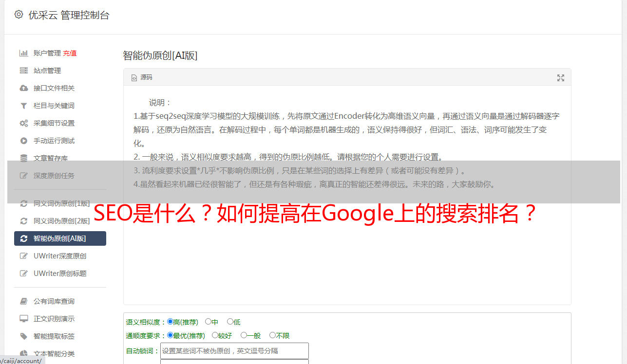Click the filter icon for 栏目与关键词
Viewport: 627px width, 364px height.
(23, 106)
